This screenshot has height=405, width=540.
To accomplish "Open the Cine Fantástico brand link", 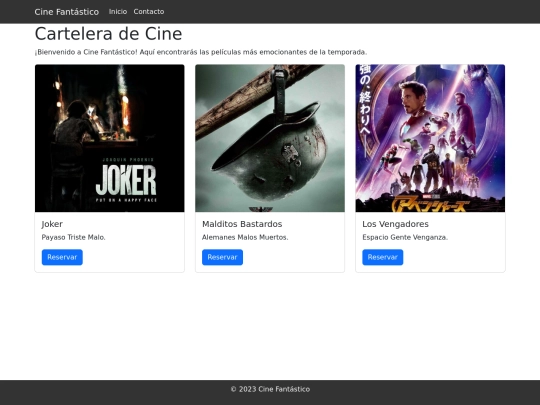I will pyautogui.click(x=66, y=12).
